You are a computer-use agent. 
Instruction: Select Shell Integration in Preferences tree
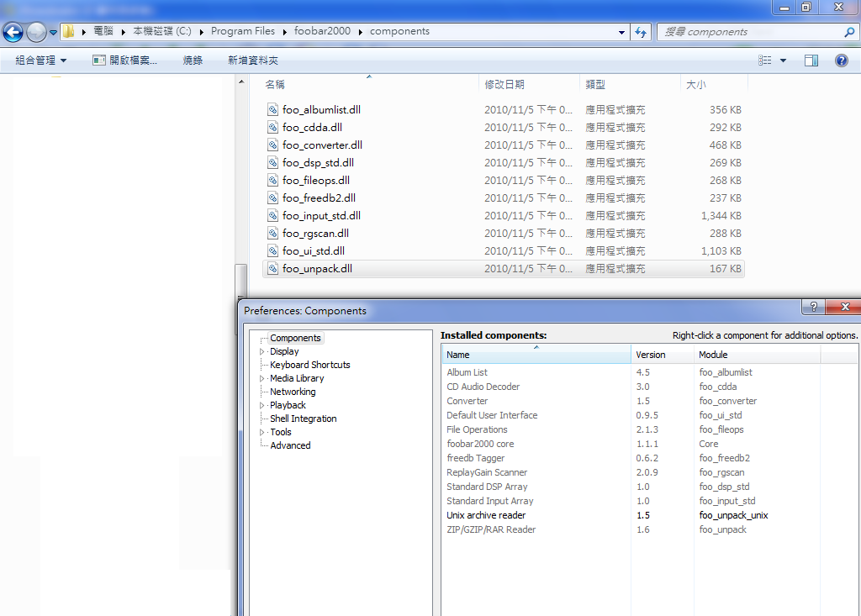(x=303, y=419)
